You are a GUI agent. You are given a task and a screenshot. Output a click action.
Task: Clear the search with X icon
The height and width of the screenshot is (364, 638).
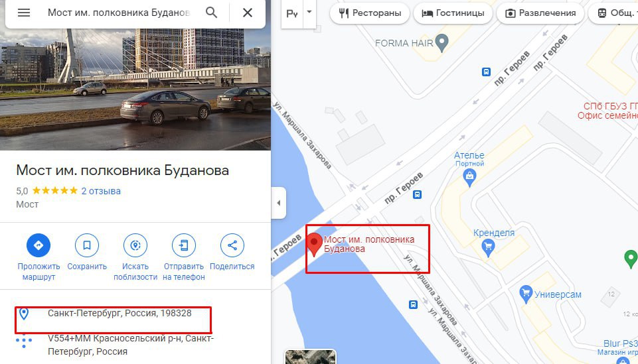pos(248,13)
